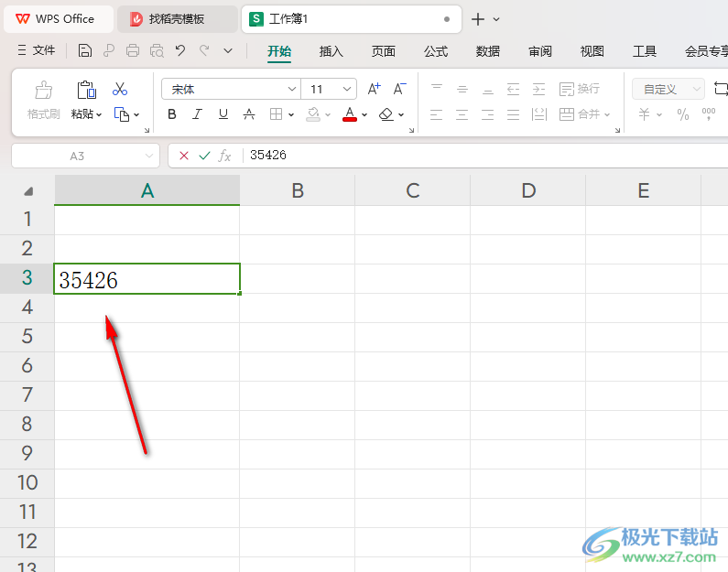Toggle thousands separator style

pyautogui.click(x=709, y=114)
